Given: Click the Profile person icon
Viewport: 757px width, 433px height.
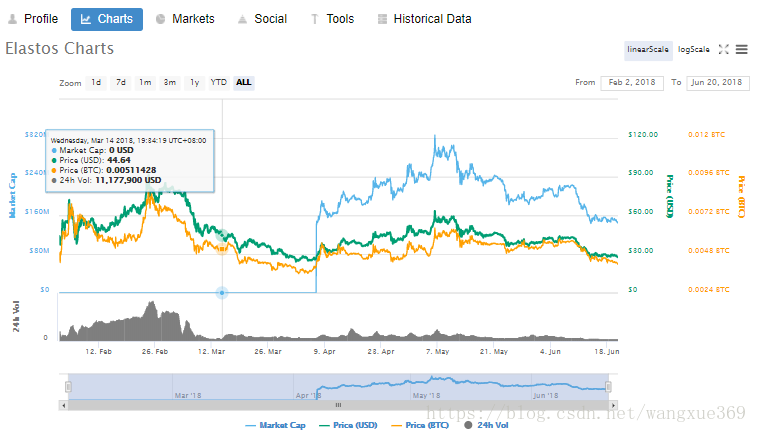Looking at the screenshot, I should click(13, 19).
